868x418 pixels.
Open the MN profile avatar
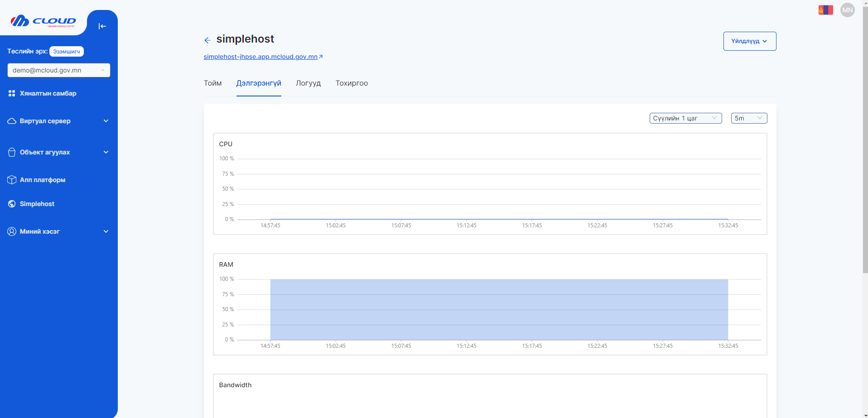click(x=848, y=10)
